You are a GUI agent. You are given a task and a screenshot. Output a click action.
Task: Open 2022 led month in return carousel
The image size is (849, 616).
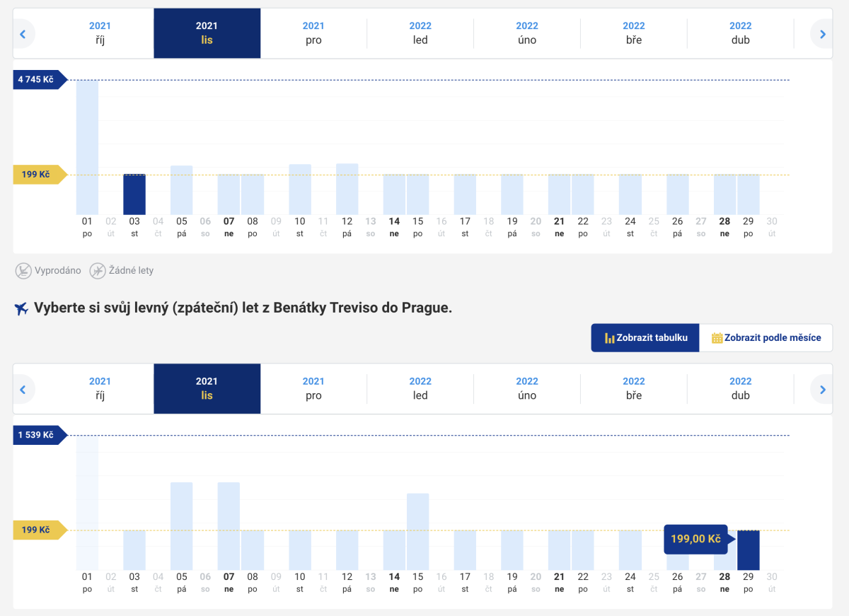(420, 389)
